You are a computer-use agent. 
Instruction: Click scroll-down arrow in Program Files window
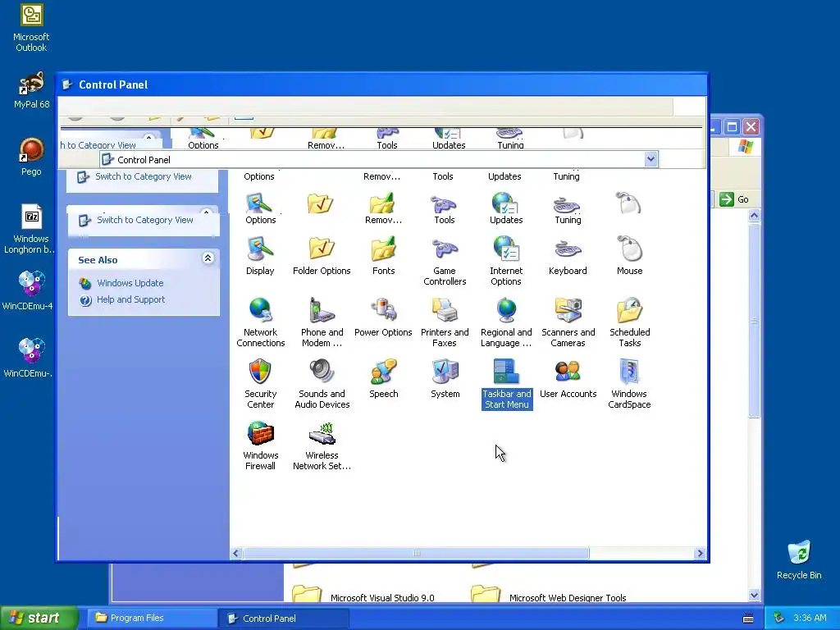coord(755,595)
